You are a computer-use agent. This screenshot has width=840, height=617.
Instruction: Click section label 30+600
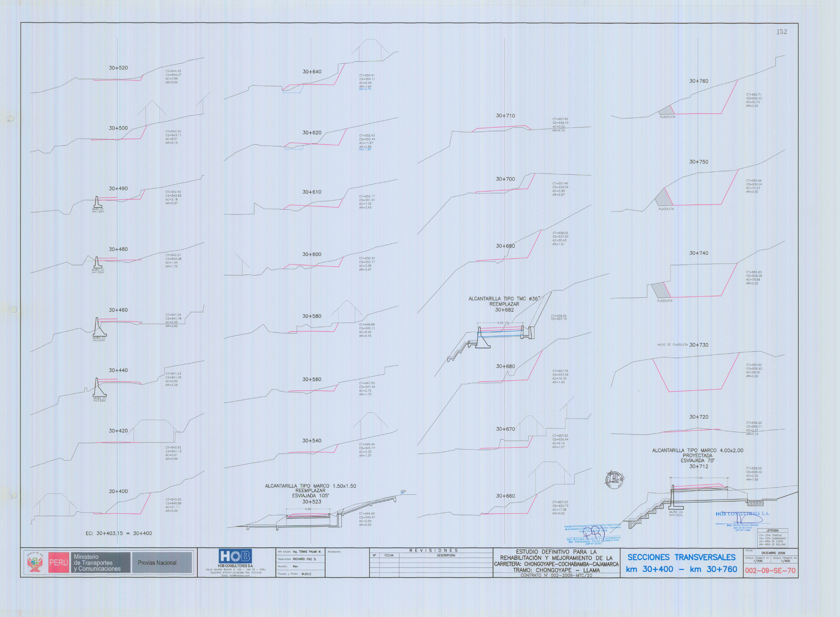click(312, 254)
